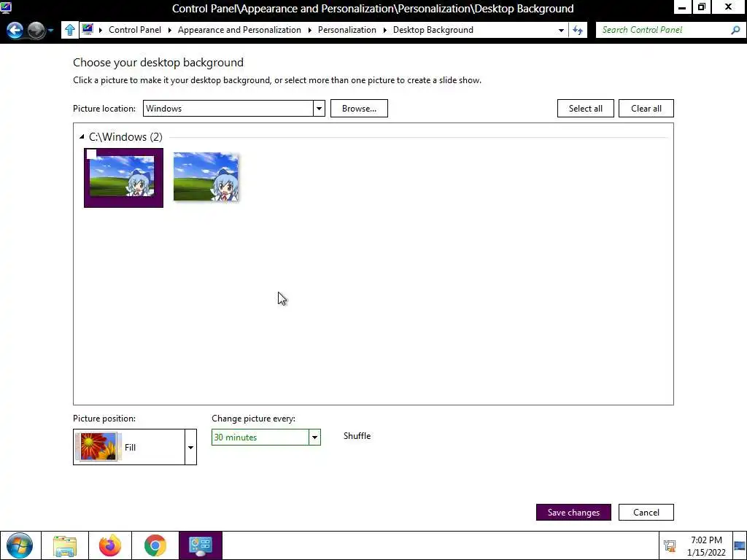The height and width of the screenshot is (560, 747).
Task: Go to Personalization breadcrumb
Action: click(347, 30)
